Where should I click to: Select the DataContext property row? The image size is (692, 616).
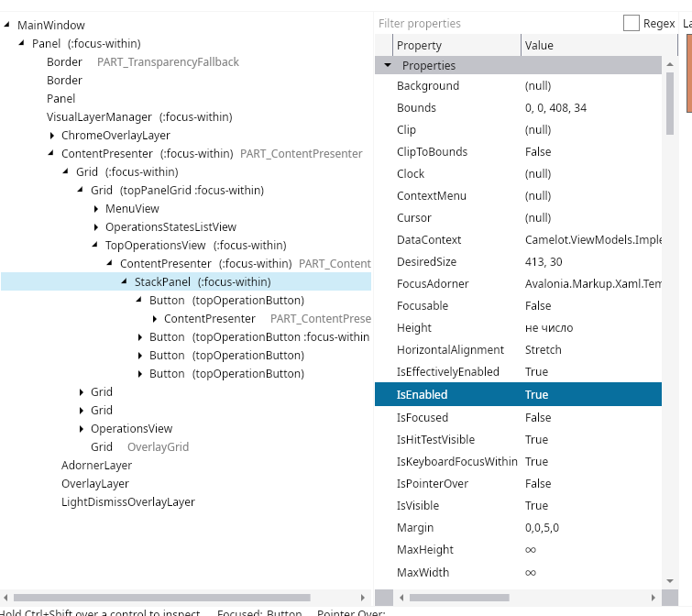click(518, 239)
